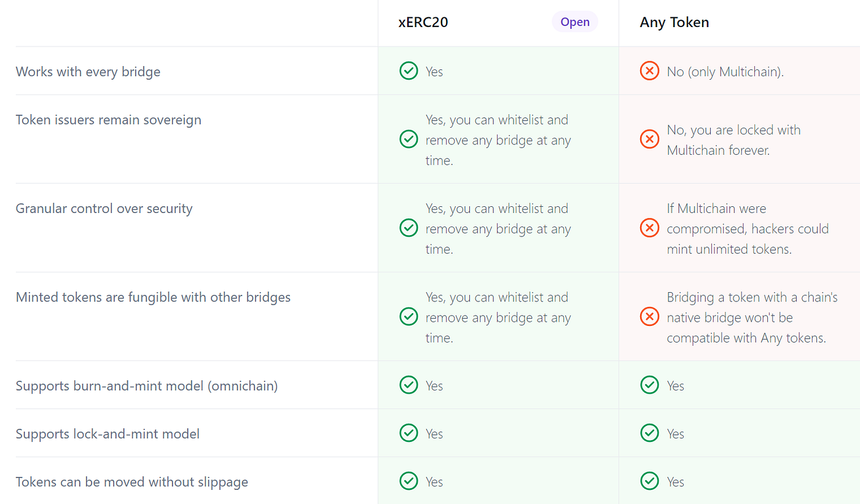The image size is (860, 504).
Task: Click the red X icon next to 'locked with Multichain forever'
Action: [x=649, y=139]
